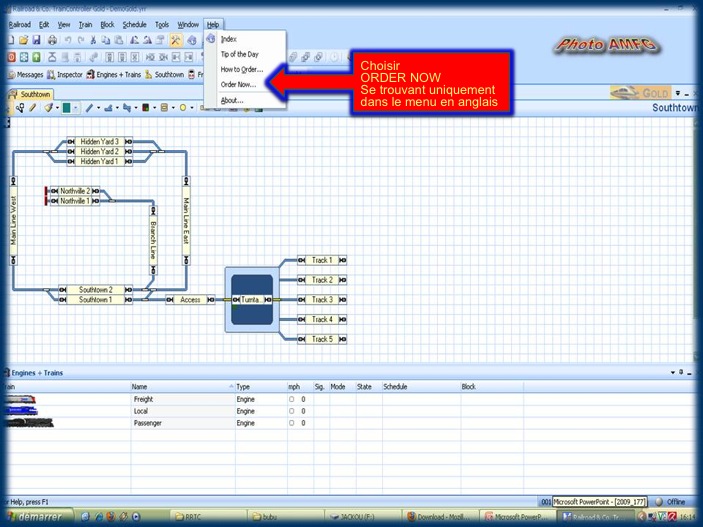Open the Railroad menu
Image resolution: width=703 pixels, height=527 pixels.
tap(20, 25)
